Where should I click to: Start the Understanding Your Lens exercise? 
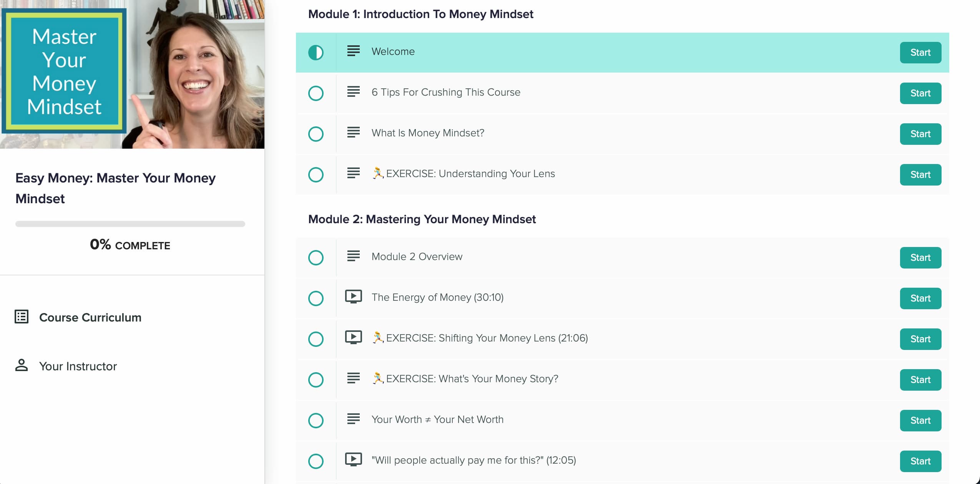pos(920,175)
